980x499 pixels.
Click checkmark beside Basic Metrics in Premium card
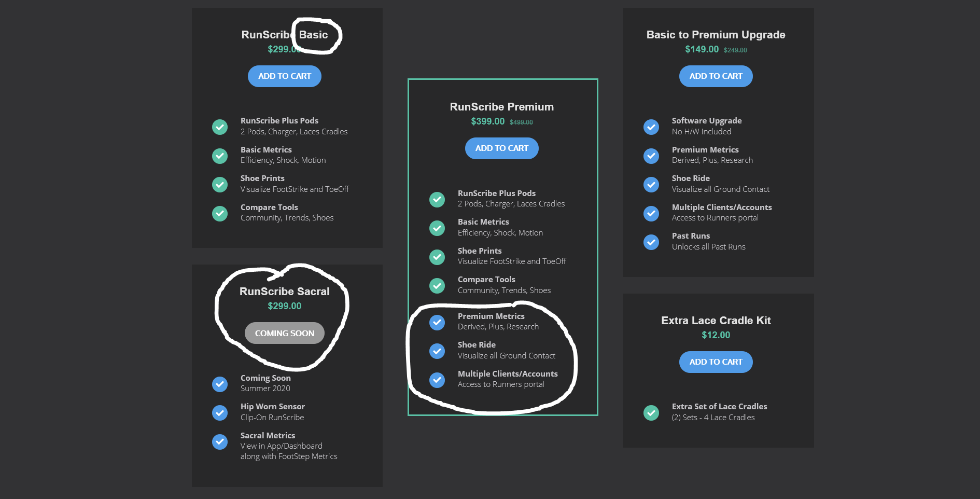[x=437, y=228]
